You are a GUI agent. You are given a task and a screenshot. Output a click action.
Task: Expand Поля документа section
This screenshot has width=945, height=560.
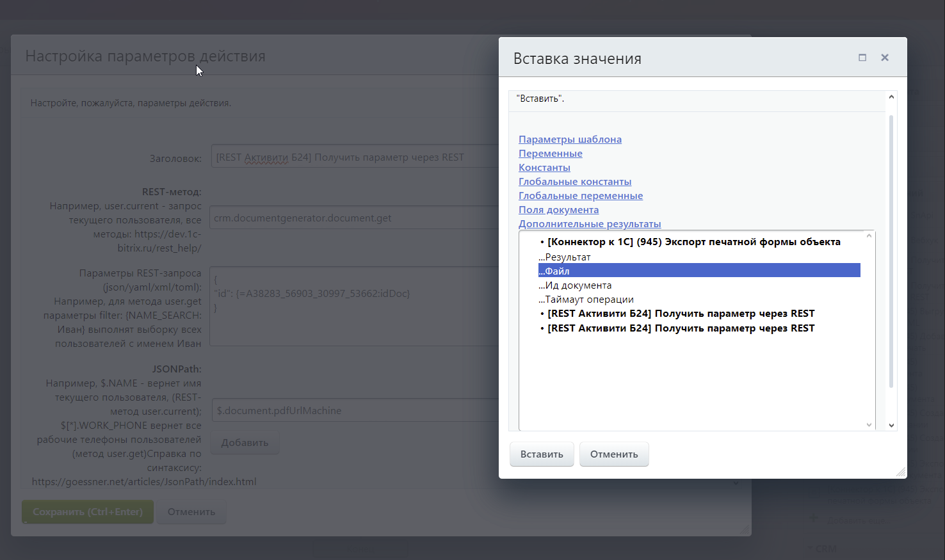point(558,210)
